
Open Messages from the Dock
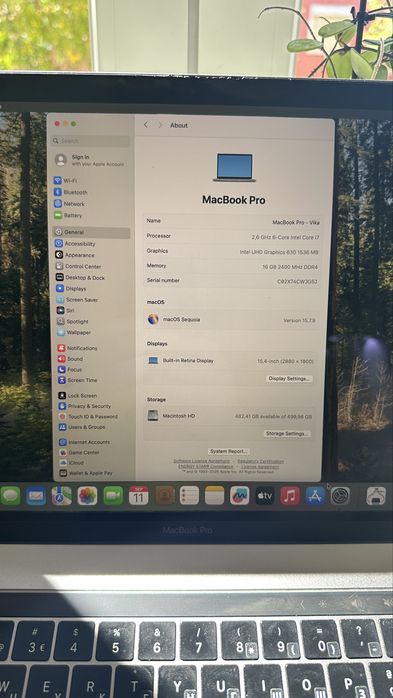[10, 495]
